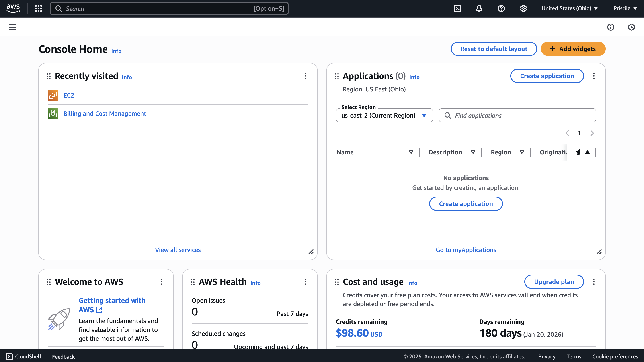The width and height of the screenshot is (644, 362).
Task: Expand the Priscila account menu
Action: [x=624, y=8]
